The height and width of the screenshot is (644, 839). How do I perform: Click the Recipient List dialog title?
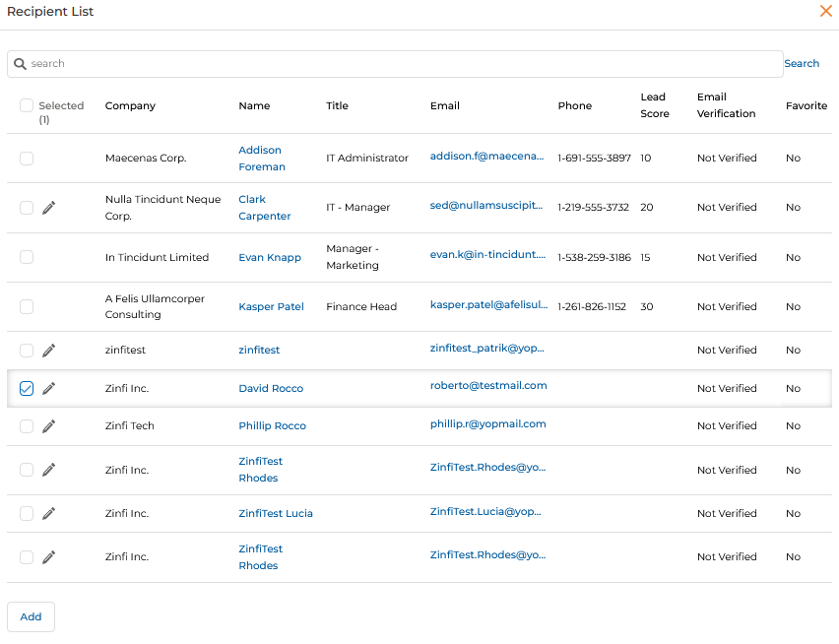(50, 11)
